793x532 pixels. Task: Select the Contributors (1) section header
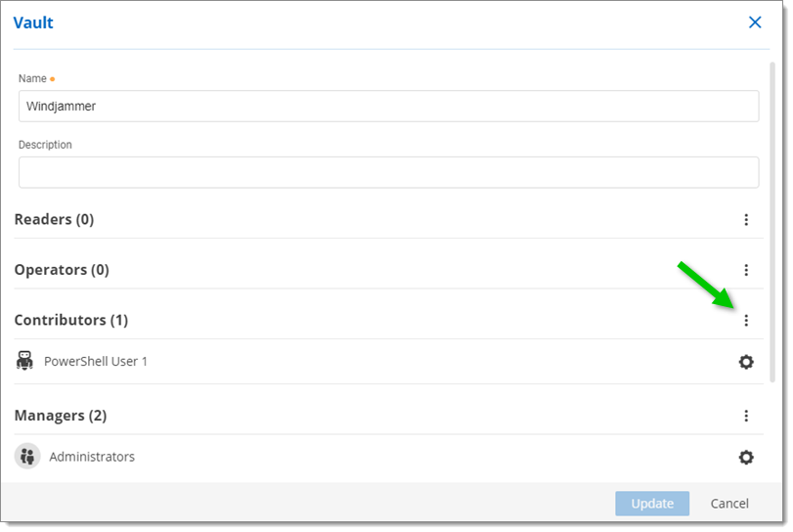tap(71, 321)
